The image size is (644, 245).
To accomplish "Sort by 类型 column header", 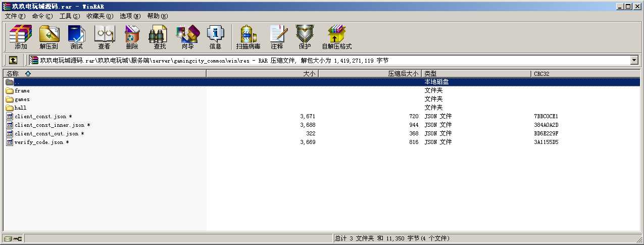I will click(477, 74).
